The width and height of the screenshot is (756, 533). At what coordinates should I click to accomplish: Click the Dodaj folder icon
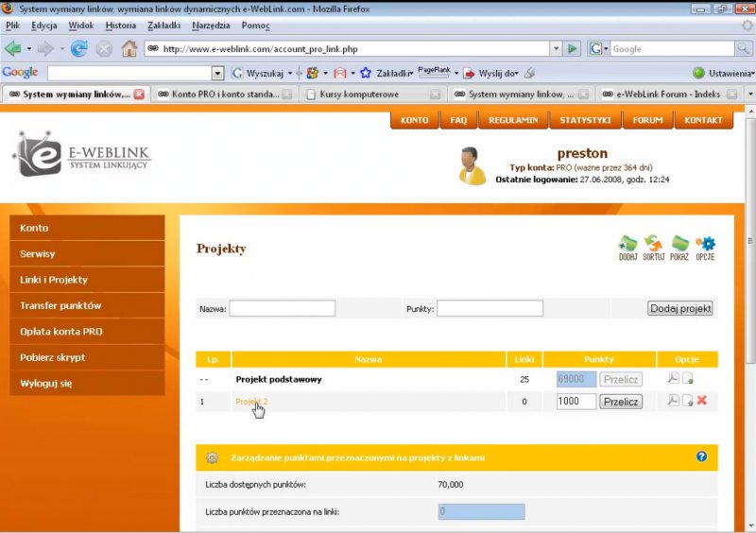click(628, 245)
